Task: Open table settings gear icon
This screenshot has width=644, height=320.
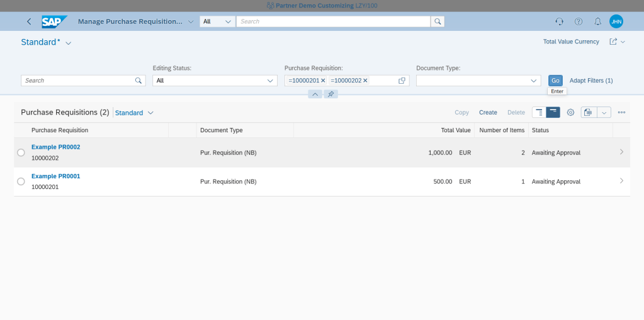Action: point(570,113)
